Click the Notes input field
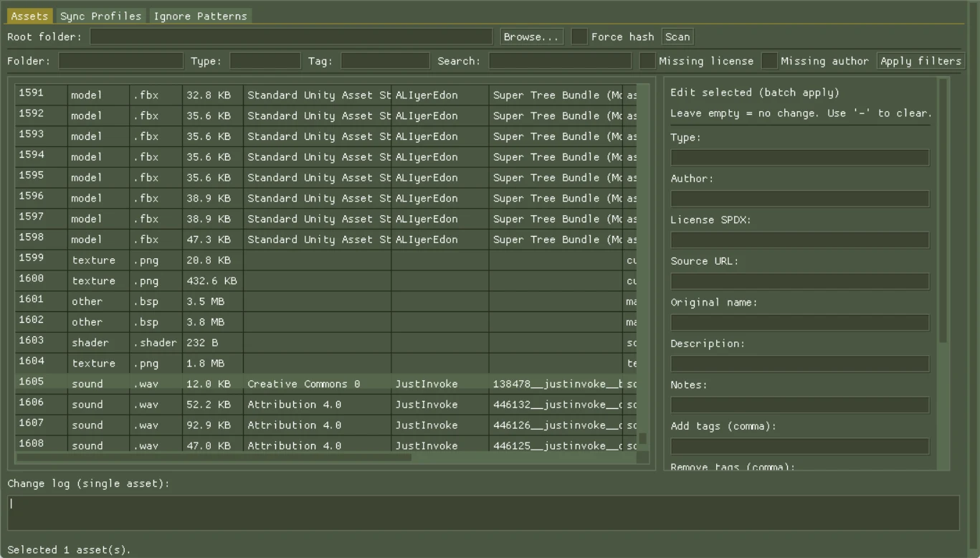Screen dimensions: 980x558 tap(800, 405)
